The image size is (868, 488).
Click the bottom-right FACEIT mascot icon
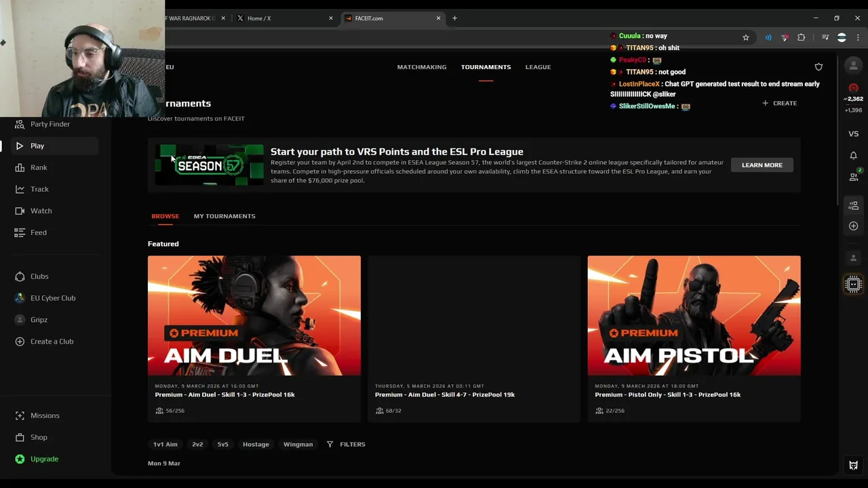click(853, 465)
